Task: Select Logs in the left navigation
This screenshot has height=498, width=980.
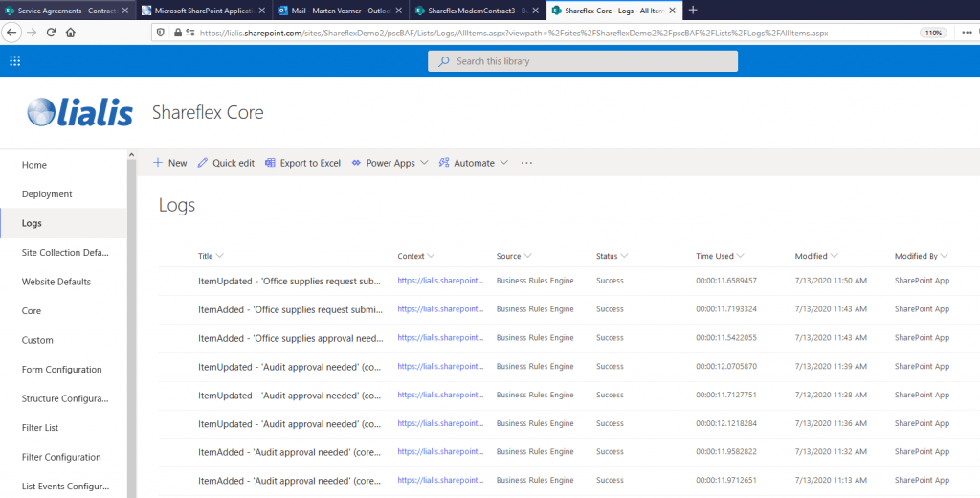Action: coord(63,223)
